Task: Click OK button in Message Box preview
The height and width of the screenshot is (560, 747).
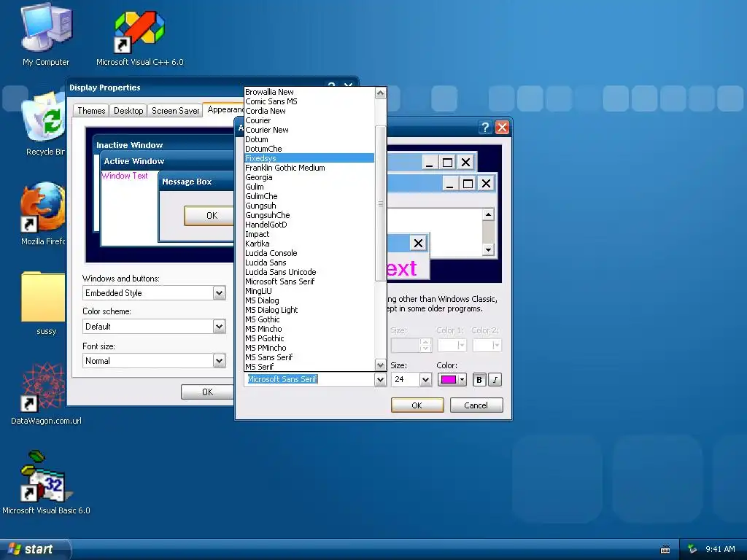Action: click(x=209, y=216)
